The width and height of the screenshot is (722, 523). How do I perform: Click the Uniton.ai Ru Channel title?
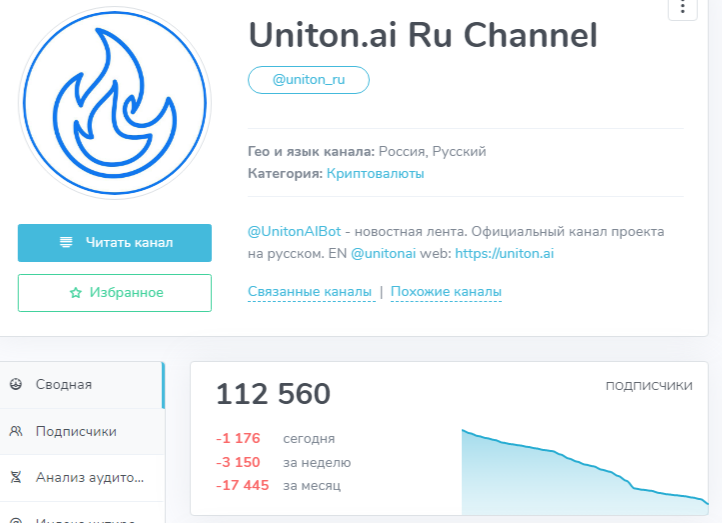(423, 35)
